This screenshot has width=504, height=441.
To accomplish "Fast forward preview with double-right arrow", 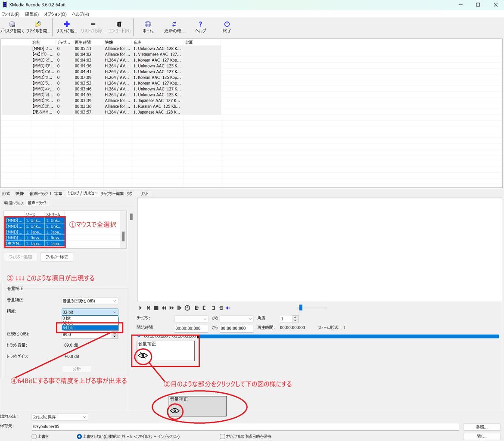I will coord(171,308).
